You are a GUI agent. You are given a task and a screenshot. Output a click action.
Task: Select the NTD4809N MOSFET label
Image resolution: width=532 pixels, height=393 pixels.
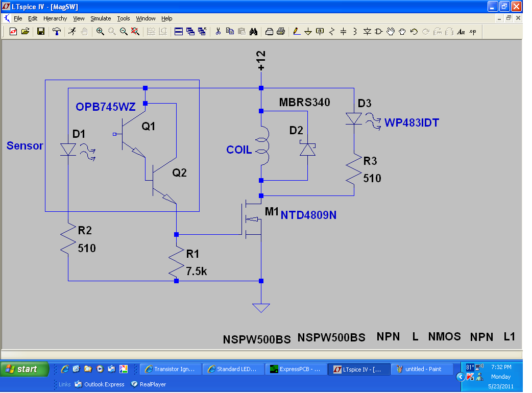point(308,215)
